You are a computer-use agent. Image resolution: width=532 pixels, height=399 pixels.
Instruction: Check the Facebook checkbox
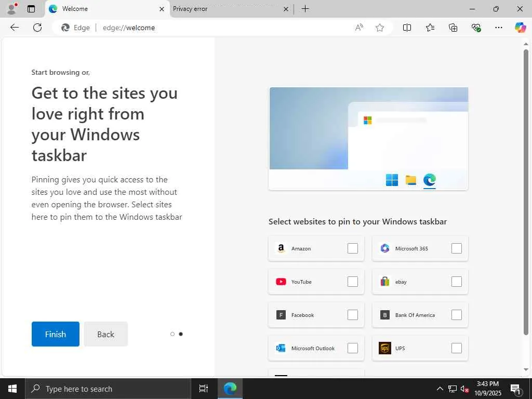(x=353, y=315)
